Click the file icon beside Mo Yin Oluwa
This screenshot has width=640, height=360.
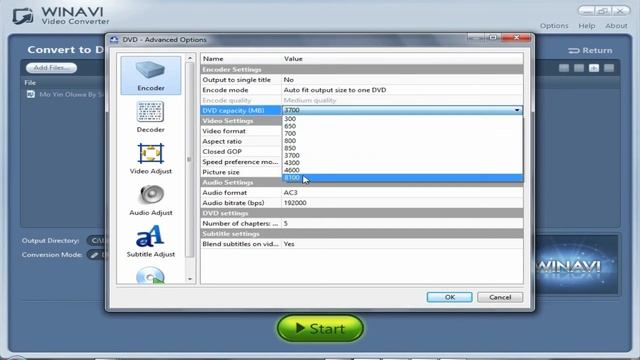click(31, 94)
